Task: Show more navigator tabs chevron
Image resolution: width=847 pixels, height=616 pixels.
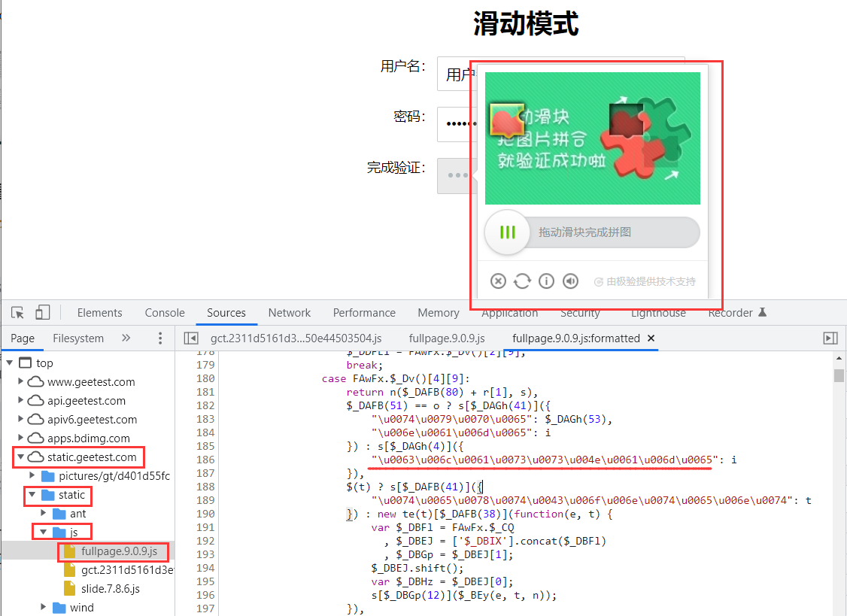Action: click(126, 338)
